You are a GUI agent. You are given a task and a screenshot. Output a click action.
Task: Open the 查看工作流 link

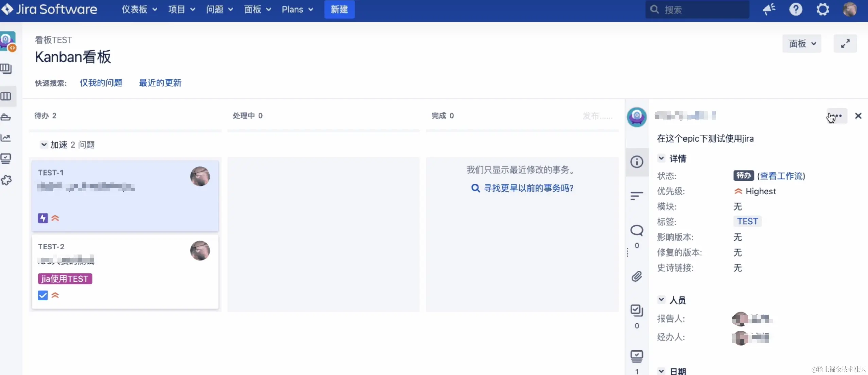click(781, 176)
